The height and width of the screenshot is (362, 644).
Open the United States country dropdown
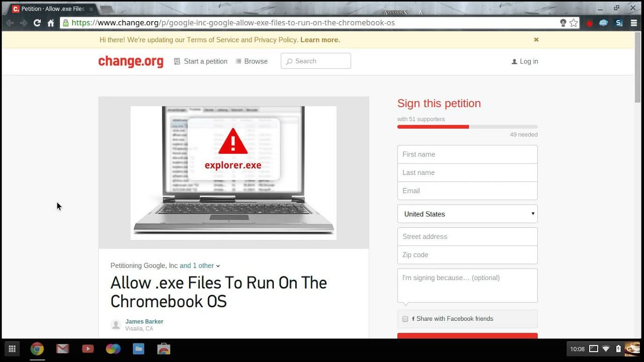coord(467,214)
